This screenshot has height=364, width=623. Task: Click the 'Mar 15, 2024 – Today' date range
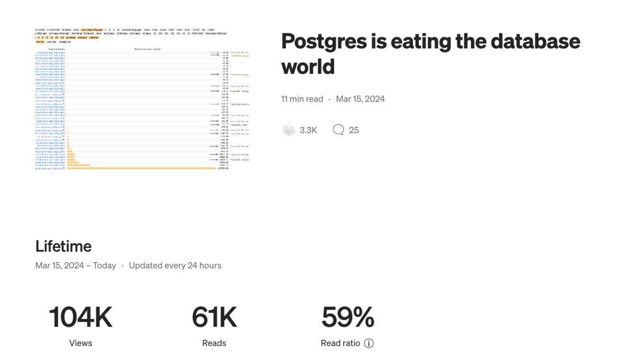click(76, 265)
